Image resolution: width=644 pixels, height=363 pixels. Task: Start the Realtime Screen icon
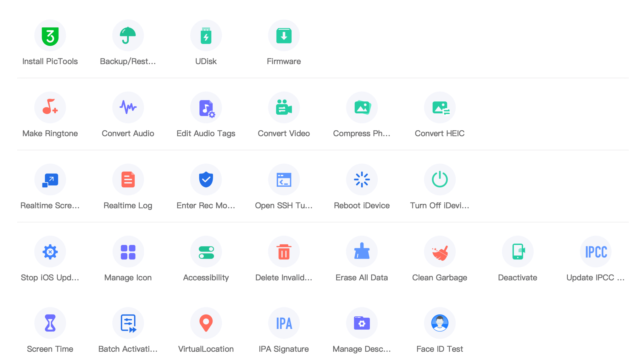pos(50,179)
